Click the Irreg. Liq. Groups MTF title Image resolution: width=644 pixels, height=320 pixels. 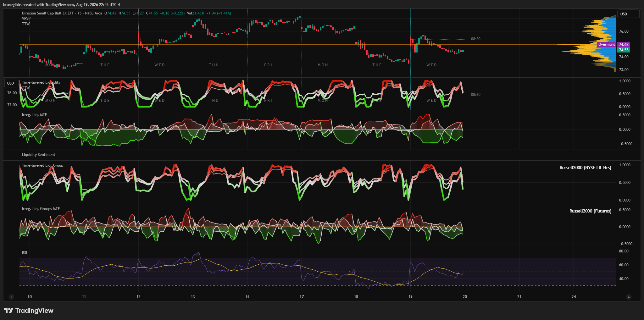tap(41, 209)
